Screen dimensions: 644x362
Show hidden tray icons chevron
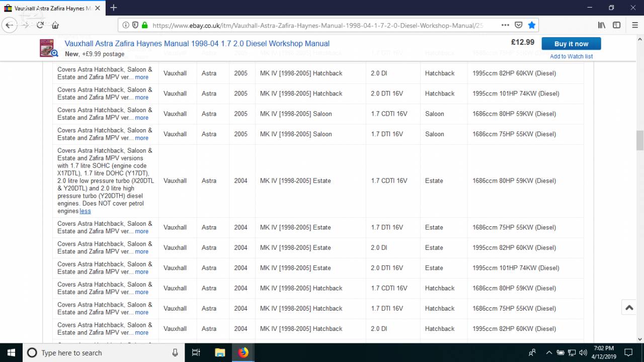coord(549,353)
